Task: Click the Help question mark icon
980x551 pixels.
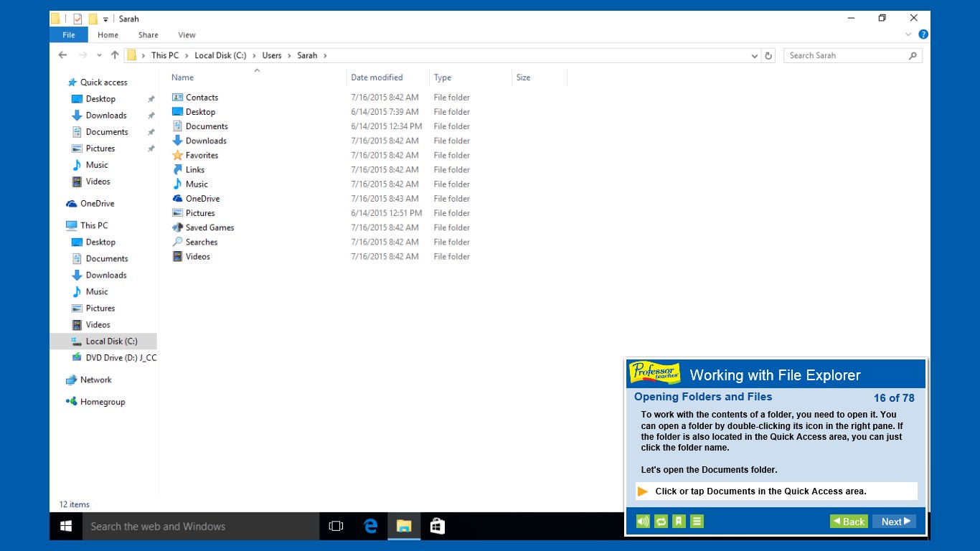Action: click(x=923, y=34)
